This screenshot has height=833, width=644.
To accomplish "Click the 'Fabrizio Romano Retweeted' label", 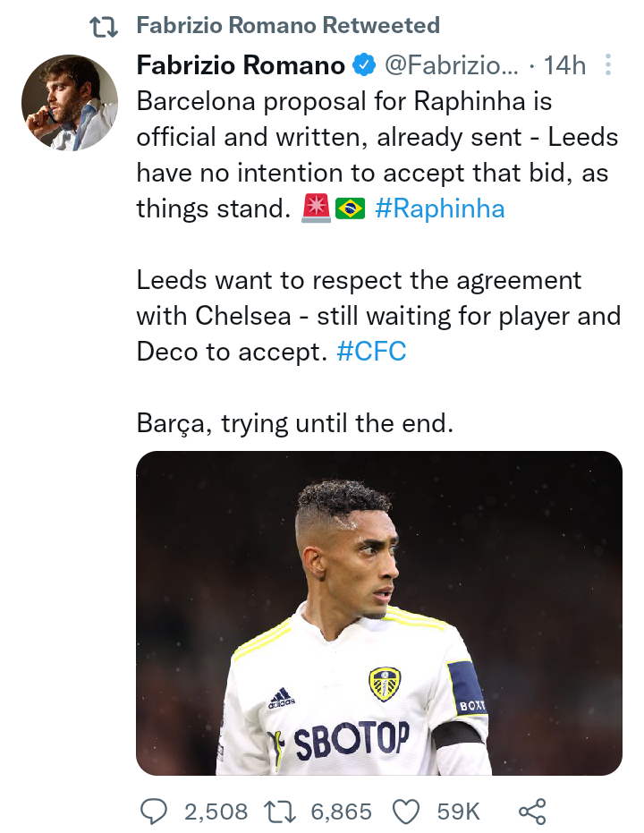I will pos(288,25).
